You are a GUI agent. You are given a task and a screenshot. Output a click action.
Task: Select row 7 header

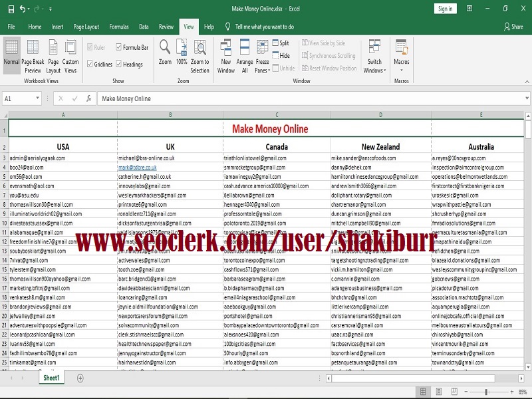(x=5, y=196)
